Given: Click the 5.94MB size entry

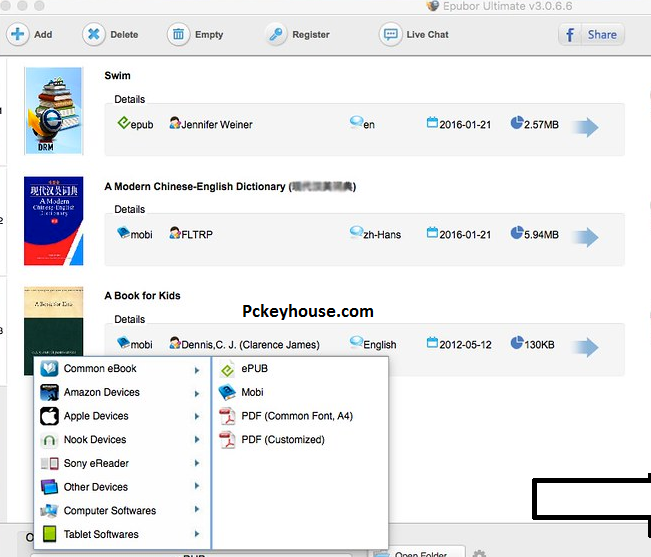Looking at the screenshot, I should [x=535, y=234].
